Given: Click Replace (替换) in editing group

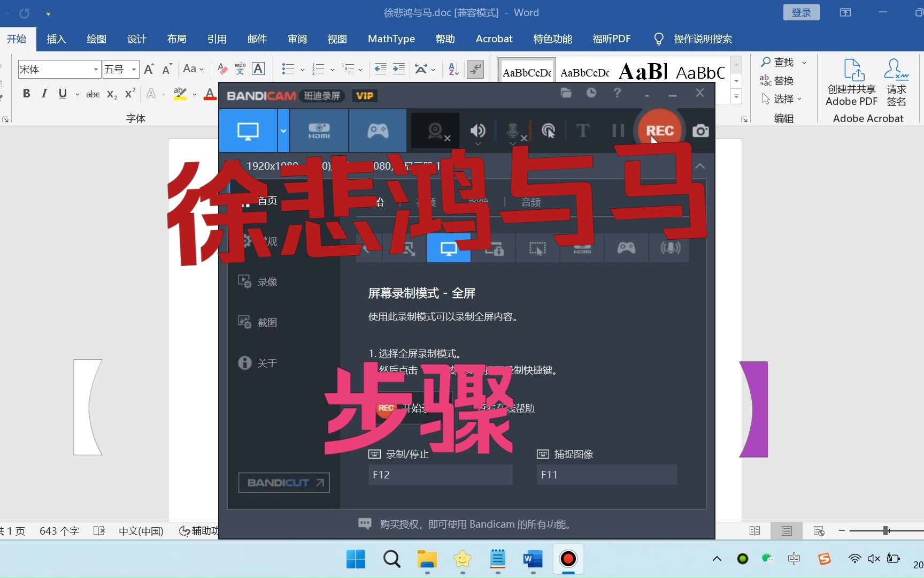Looking at the screenshot, I should [x=777, y=81].
